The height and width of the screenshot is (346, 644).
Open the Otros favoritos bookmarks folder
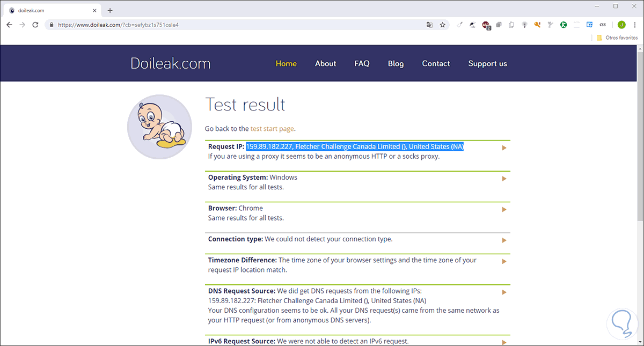coord(617,38)
